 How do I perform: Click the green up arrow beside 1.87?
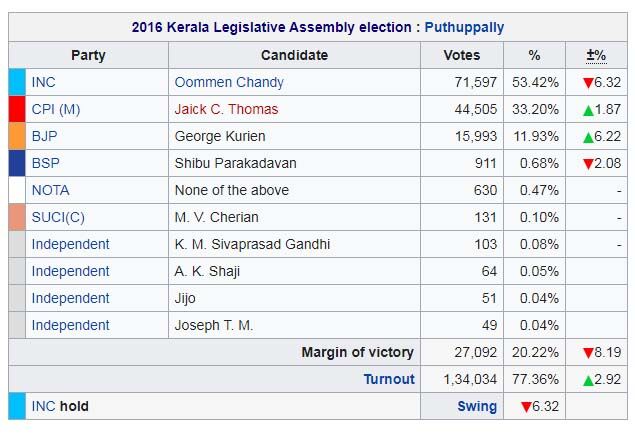[x=589, y=110]
